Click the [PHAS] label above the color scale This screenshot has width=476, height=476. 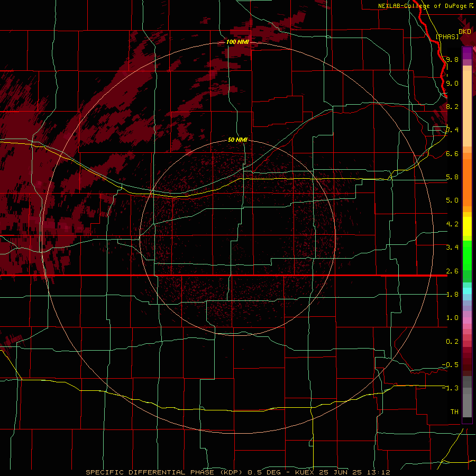coord(447,36)
